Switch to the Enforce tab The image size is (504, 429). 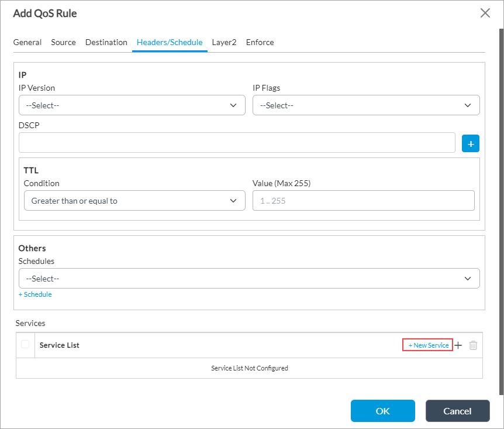click(260, 42)
